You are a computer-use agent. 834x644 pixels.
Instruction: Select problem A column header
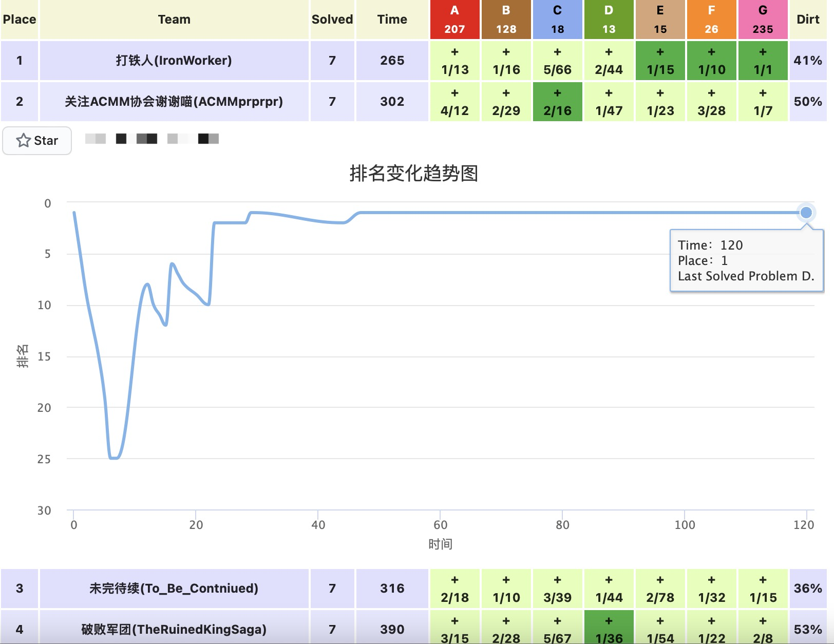click(454, 20)
